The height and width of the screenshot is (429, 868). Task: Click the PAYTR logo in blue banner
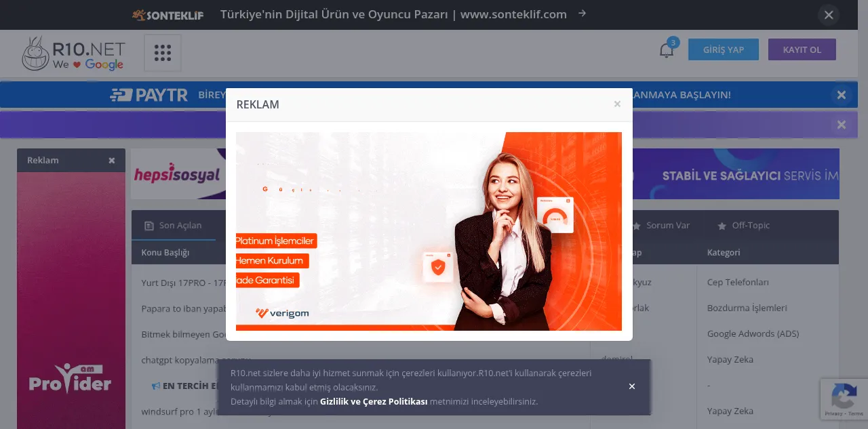(149, 95)
